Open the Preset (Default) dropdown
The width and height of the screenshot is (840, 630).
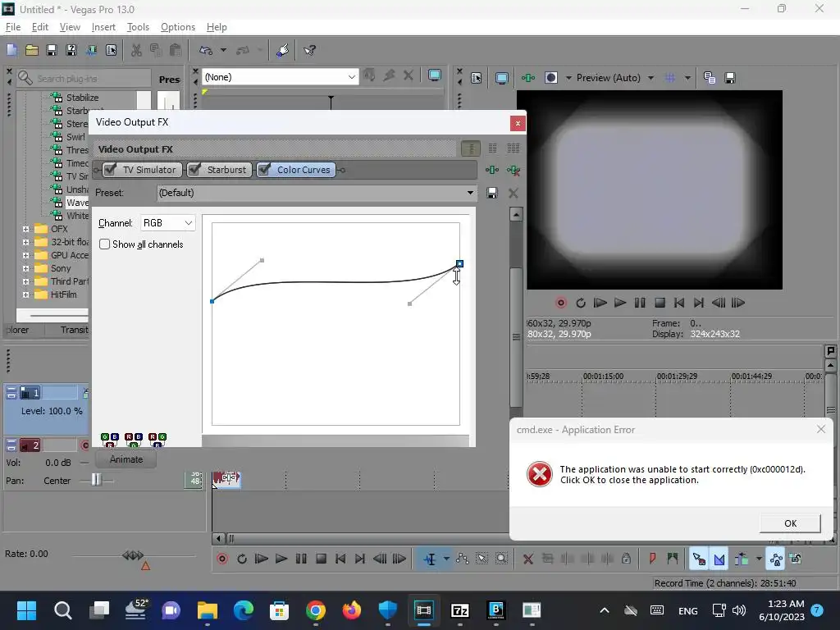click(x=316, y=193)
